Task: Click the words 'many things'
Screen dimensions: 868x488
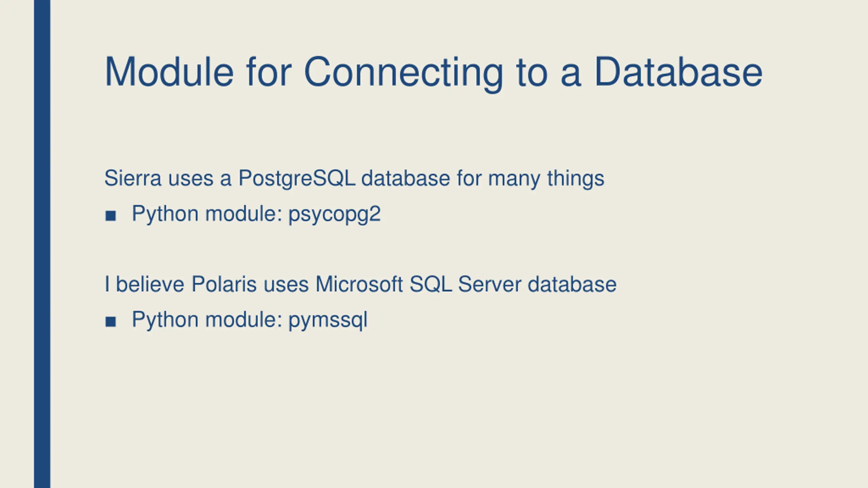Action: point(546,179)
